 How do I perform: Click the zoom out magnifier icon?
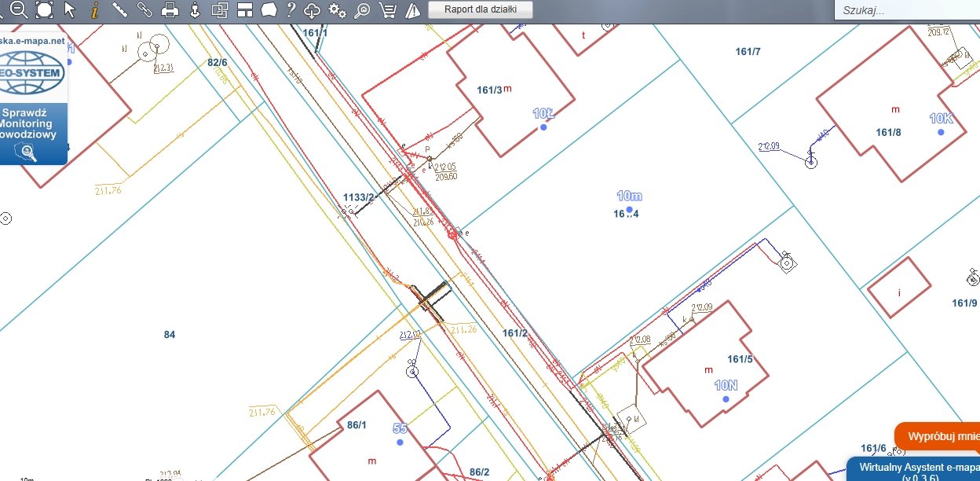[x=20, y=9]
